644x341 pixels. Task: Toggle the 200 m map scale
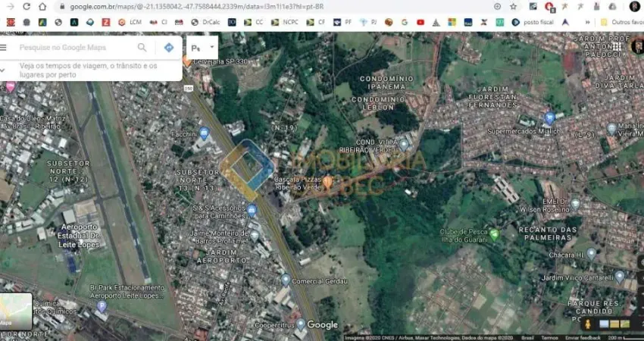625,338
